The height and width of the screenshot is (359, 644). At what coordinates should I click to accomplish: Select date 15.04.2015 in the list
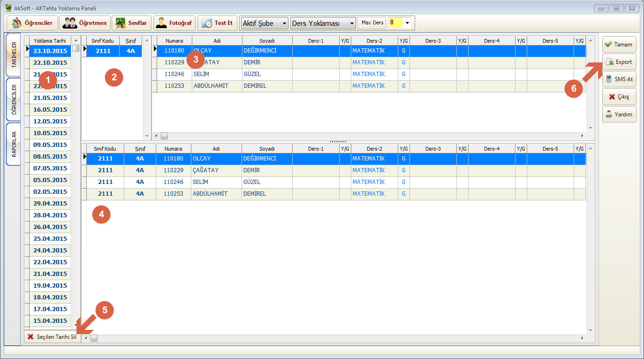50,321
